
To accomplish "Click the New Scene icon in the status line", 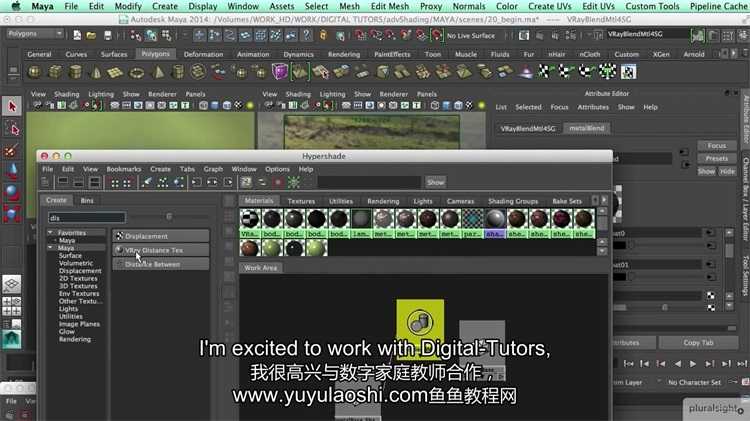I will (77, 35).
